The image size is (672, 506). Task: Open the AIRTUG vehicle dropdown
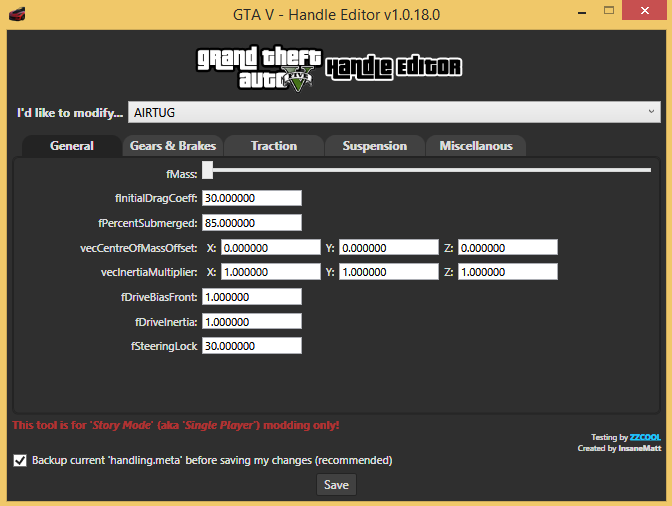pos(394,112)
